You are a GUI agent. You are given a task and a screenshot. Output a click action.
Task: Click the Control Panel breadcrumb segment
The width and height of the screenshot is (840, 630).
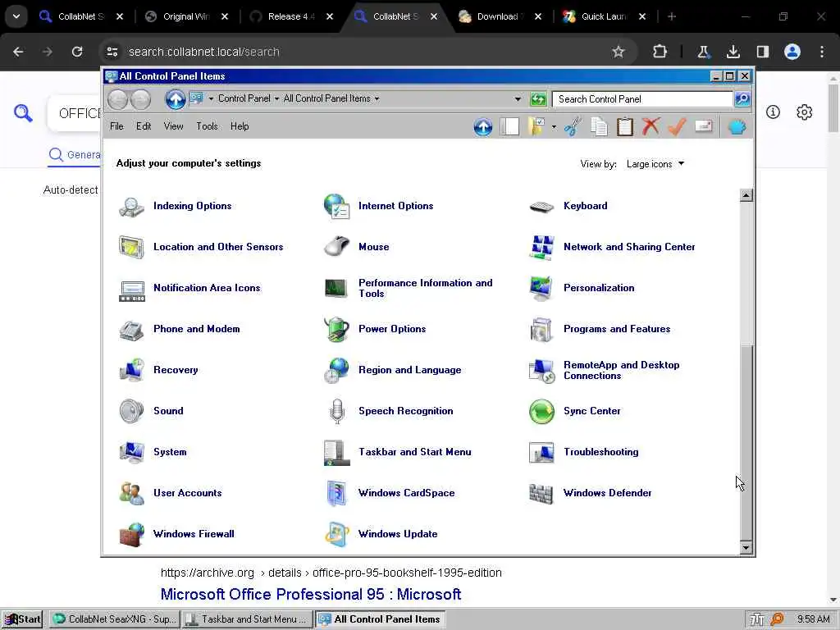click(x=244, y=98)
